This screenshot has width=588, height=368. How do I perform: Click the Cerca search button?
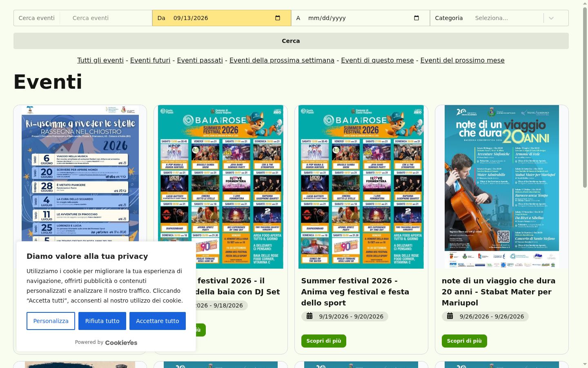pos(291,41)
